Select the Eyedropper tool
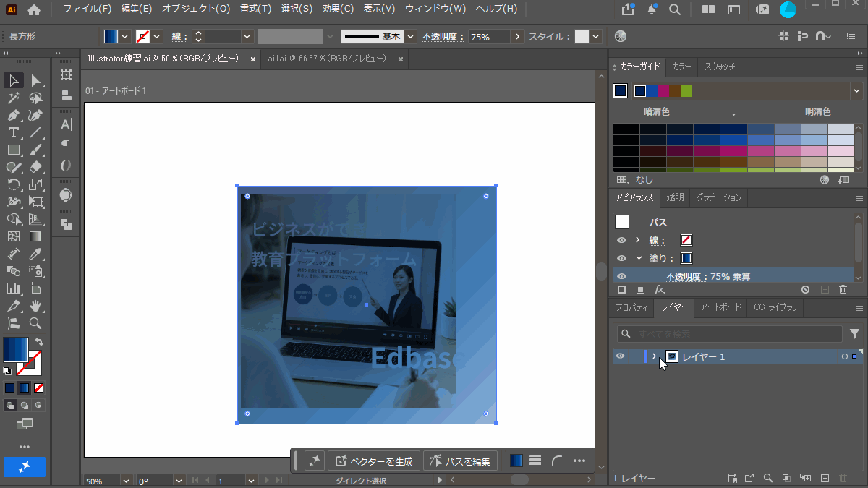Viewport: 868px width, 488px height. pyautogui.click(x=35, y=254)
